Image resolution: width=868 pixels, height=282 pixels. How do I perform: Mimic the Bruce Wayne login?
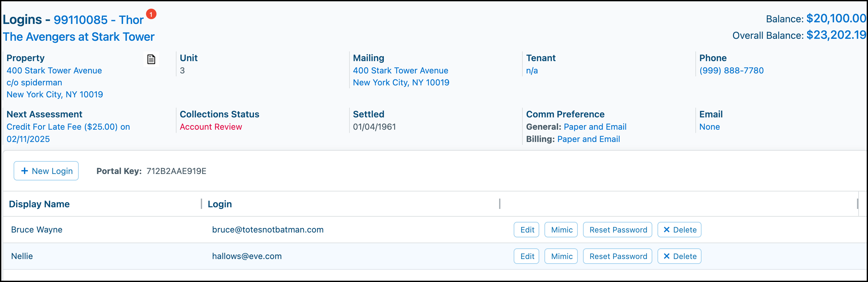click(561, 230)
